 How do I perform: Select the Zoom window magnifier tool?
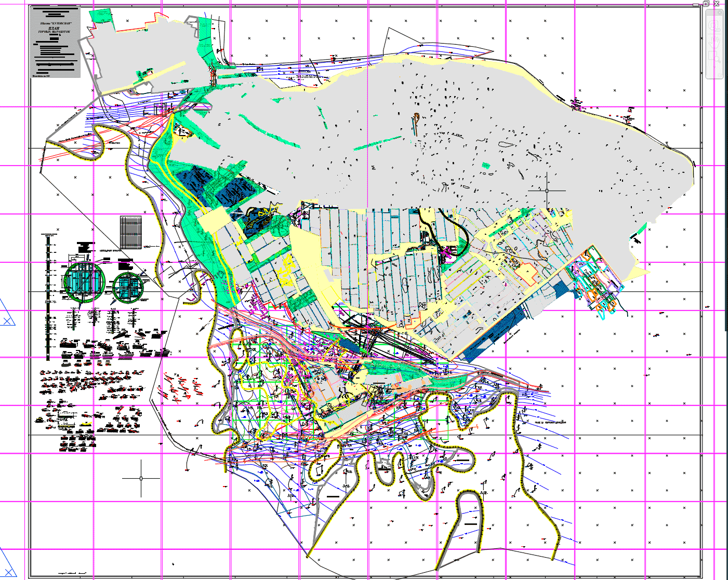tap(714, 57)
